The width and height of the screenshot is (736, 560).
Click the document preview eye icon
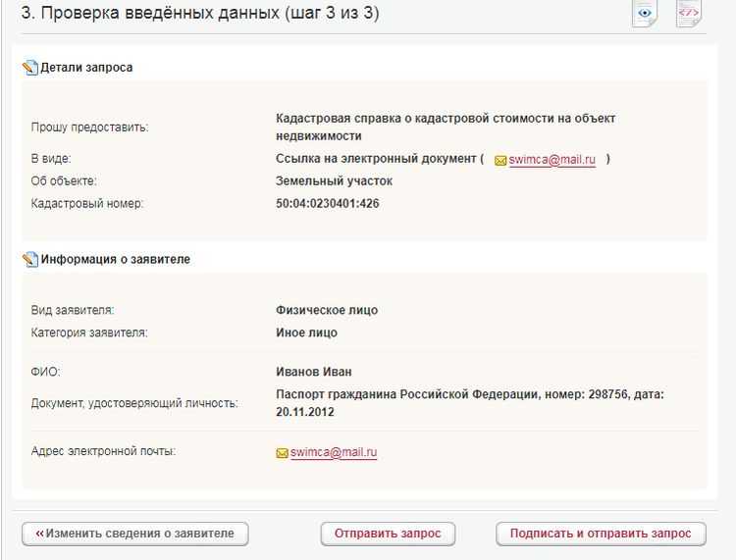tap(645, 13)
